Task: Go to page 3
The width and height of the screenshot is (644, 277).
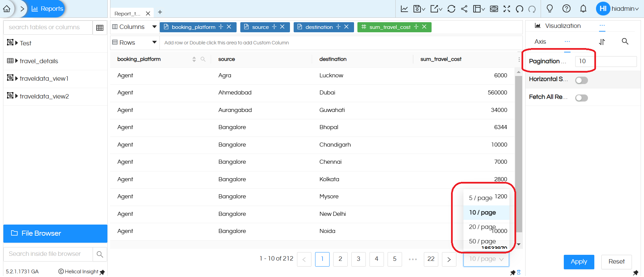Action: pyautogui.click(x=358, y=259)
